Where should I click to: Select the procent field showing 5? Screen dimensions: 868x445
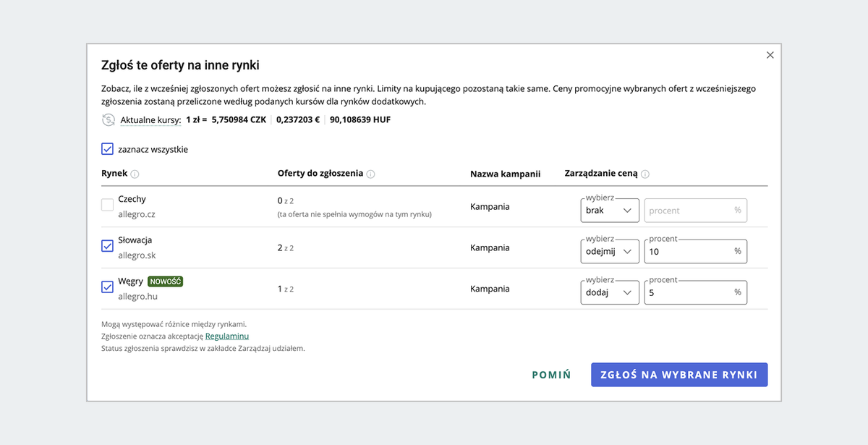click(694, 292)
